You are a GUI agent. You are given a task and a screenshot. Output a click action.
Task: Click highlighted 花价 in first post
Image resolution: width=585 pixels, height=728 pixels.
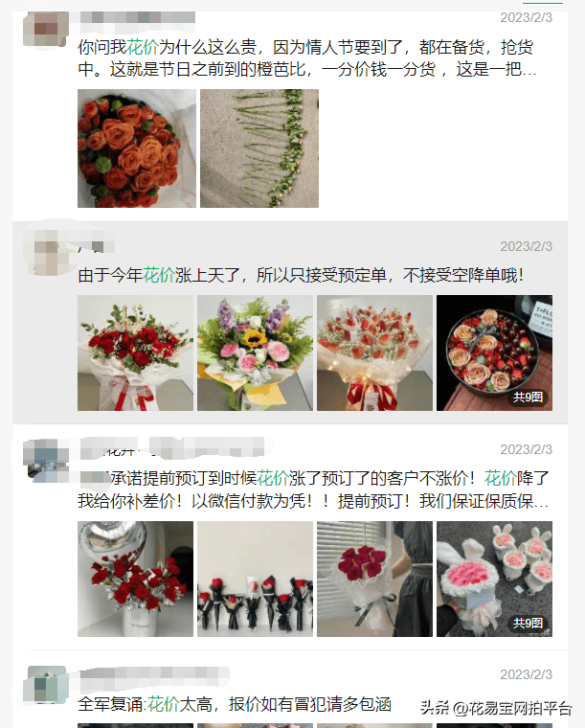pos(143,47)
